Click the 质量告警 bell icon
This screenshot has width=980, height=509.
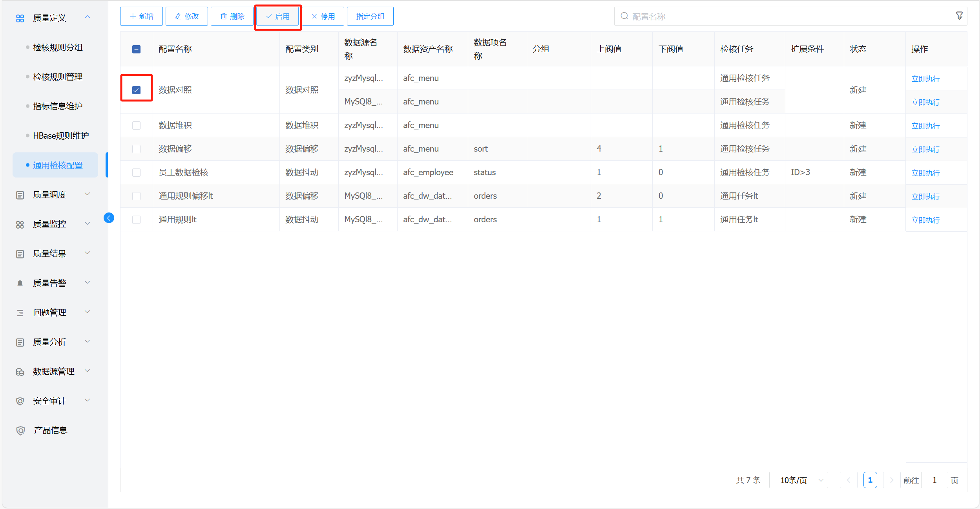20,283
